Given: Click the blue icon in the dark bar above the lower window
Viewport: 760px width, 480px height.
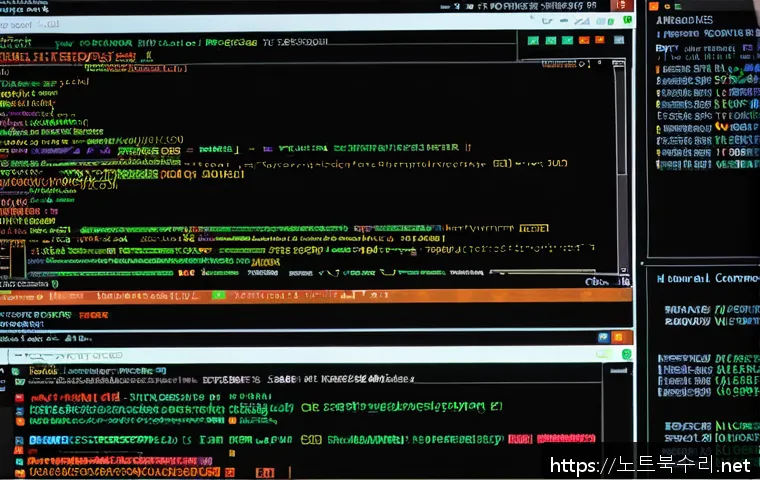Looking at the screenshot, I should (603, 337).
